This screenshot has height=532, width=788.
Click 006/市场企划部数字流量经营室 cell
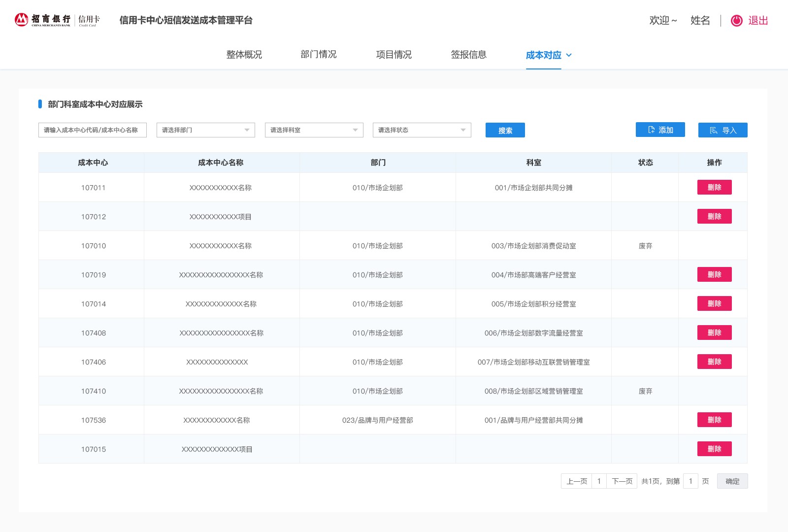coord(534,333)
